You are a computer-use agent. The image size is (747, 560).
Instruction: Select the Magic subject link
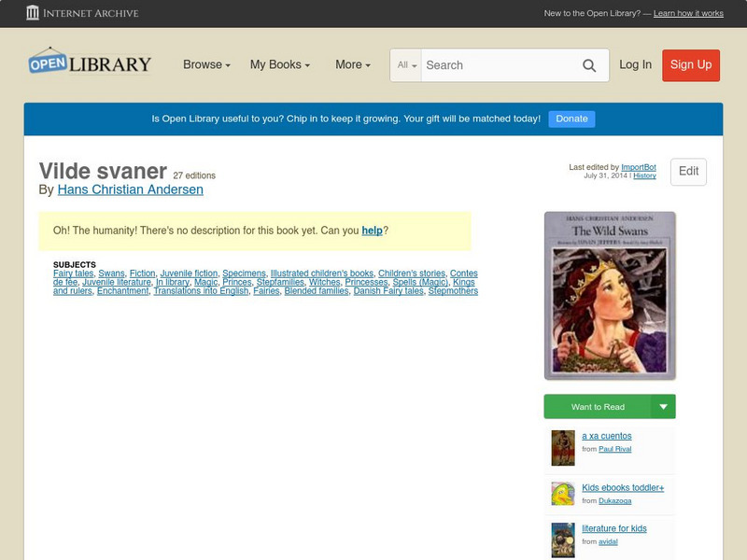(x=205, y=282)
